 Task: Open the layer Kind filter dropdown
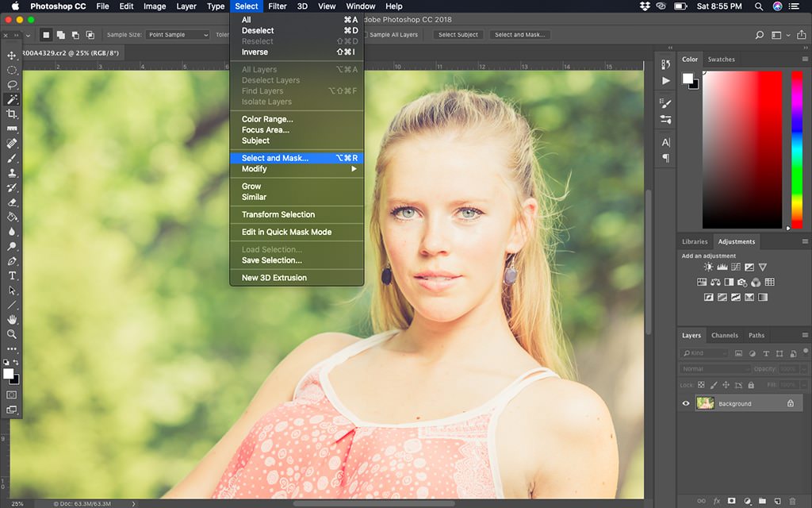(705, 353)
